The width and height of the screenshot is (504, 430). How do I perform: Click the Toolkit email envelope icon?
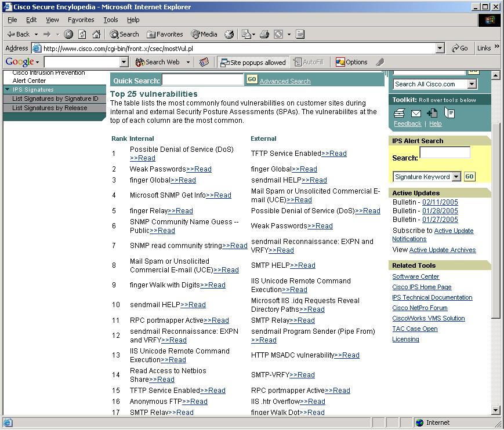416,114
